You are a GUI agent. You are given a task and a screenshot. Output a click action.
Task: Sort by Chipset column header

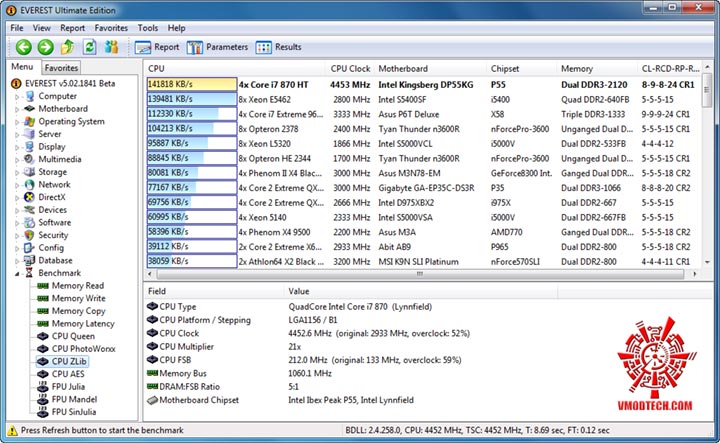(x=522, y=68)
